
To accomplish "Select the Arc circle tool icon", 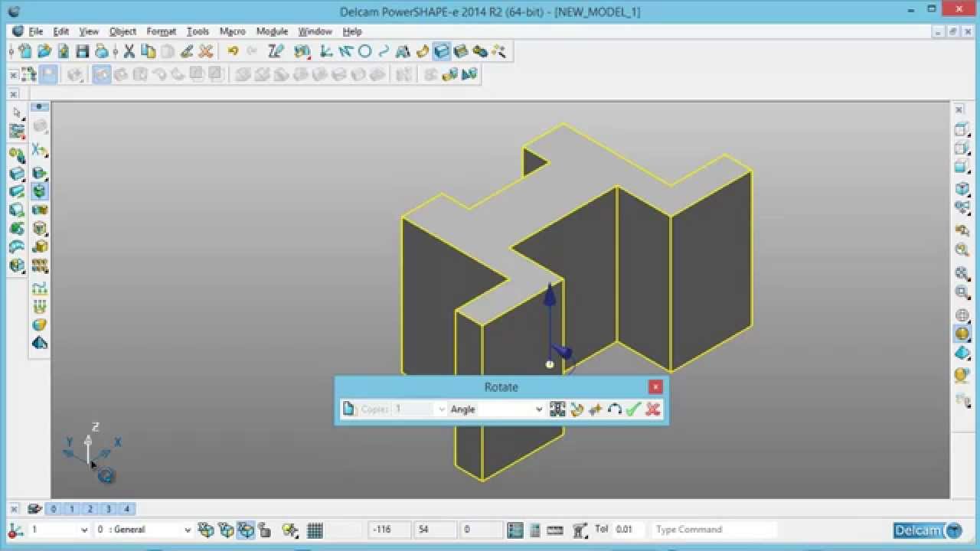I will pos(365,51).
